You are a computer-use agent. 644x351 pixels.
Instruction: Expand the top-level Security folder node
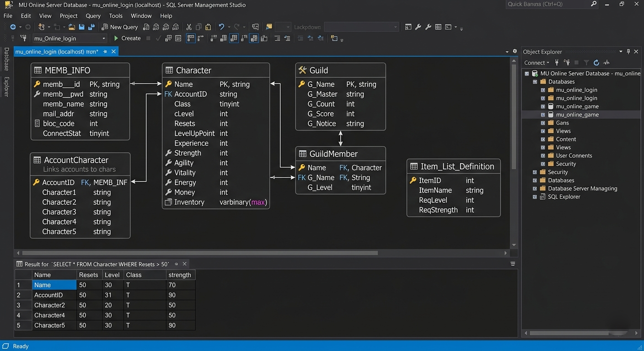(535, 172)
